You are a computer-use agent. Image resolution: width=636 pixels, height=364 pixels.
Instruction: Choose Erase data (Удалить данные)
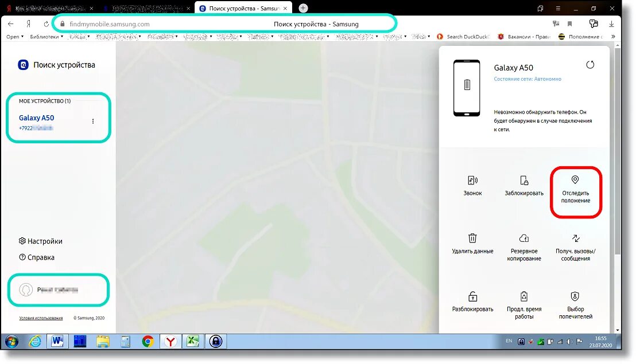(472, 244)
